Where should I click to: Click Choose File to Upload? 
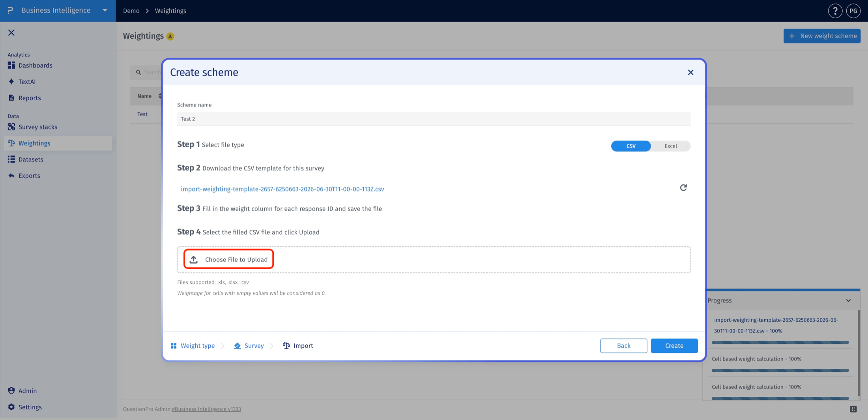(229, 259)
